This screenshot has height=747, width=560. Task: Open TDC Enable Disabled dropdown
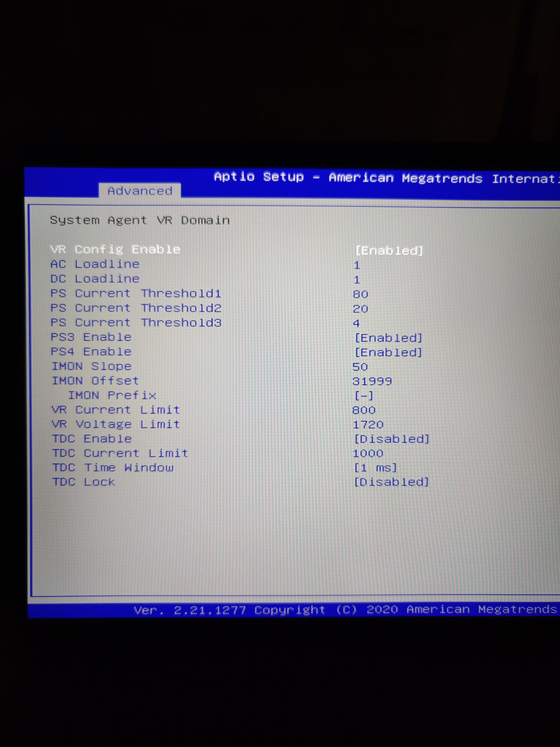coord(392,439)
